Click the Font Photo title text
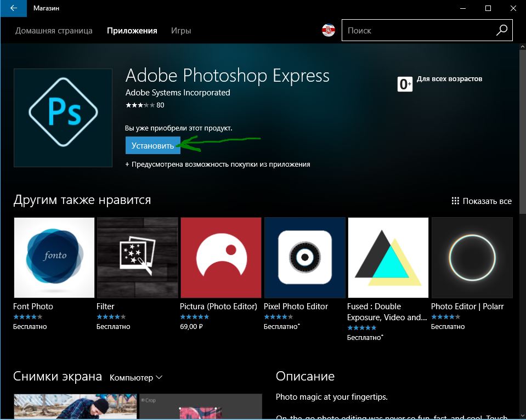526x420 pixels. coord(33,307)
